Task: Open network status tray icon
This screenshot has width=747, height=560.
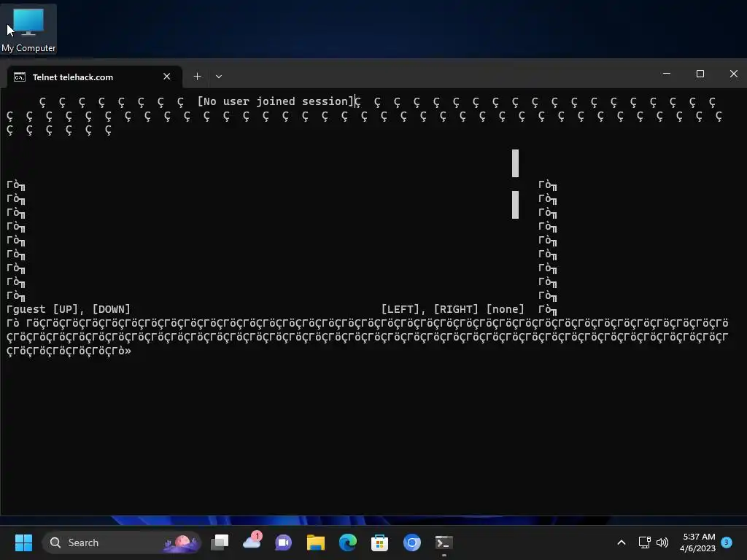Action: pos(645,542)
